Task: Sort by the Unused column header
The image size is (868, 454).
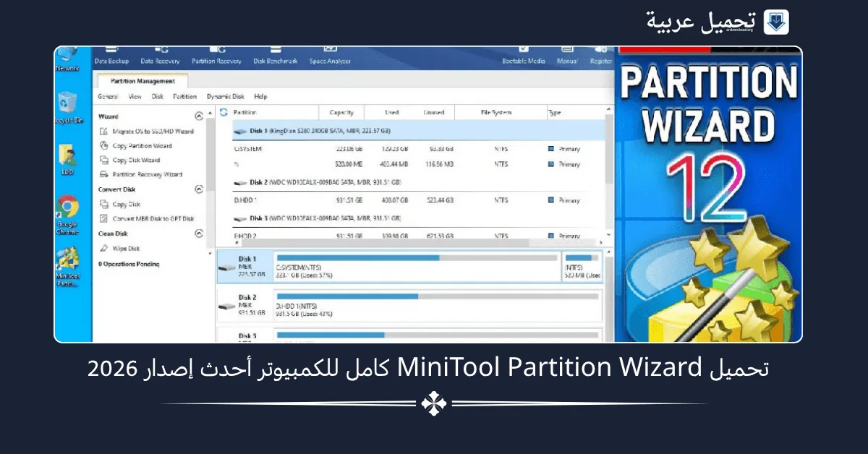Action: [433, 113]
